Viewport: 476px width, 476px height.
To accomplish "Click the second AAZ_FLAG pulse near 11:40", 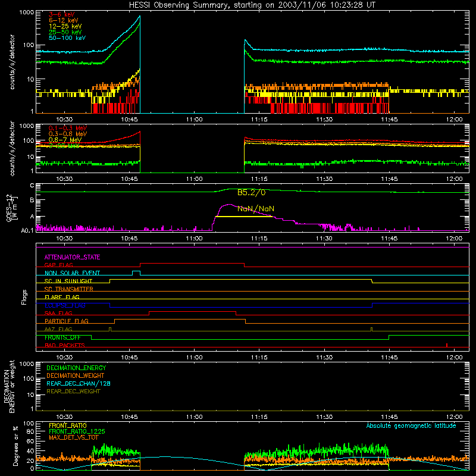I will [x=371, y=329].
